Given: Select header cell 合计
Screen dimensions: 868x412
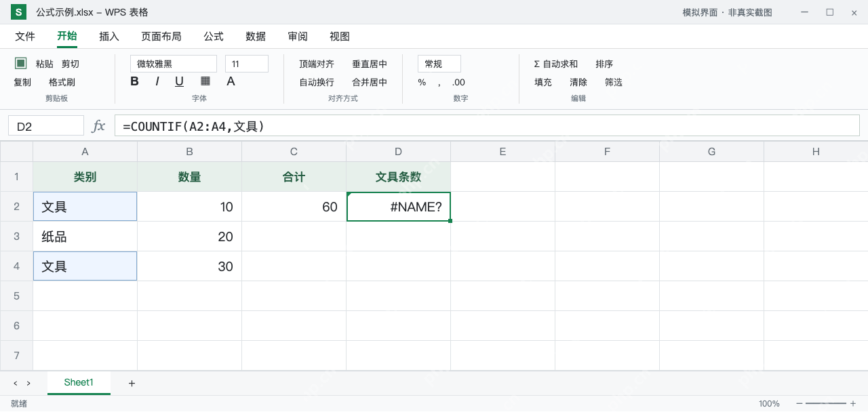Looking at the screenshot, I should [x=294, y=177].
